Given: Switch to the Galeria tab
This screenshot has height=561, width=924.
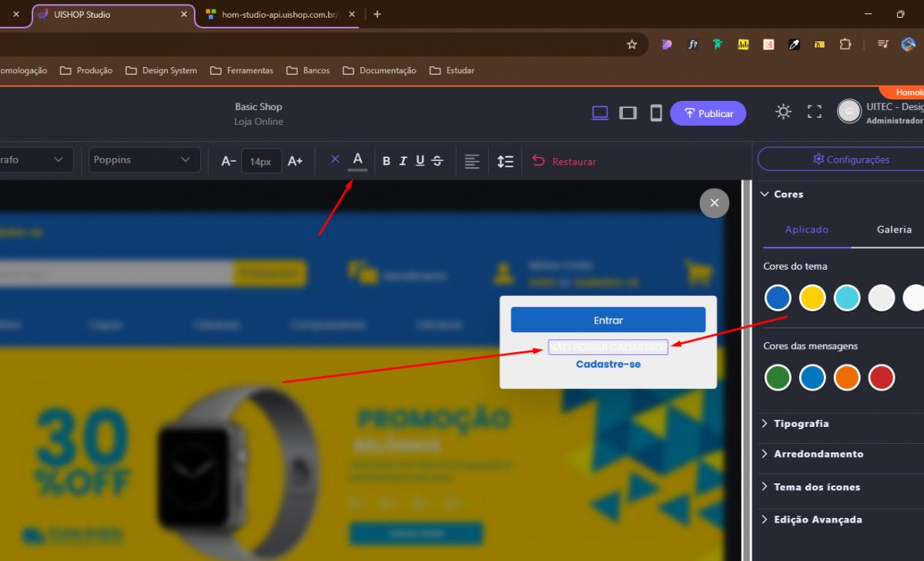Looking at the screenshot, I should coord(894,230).
